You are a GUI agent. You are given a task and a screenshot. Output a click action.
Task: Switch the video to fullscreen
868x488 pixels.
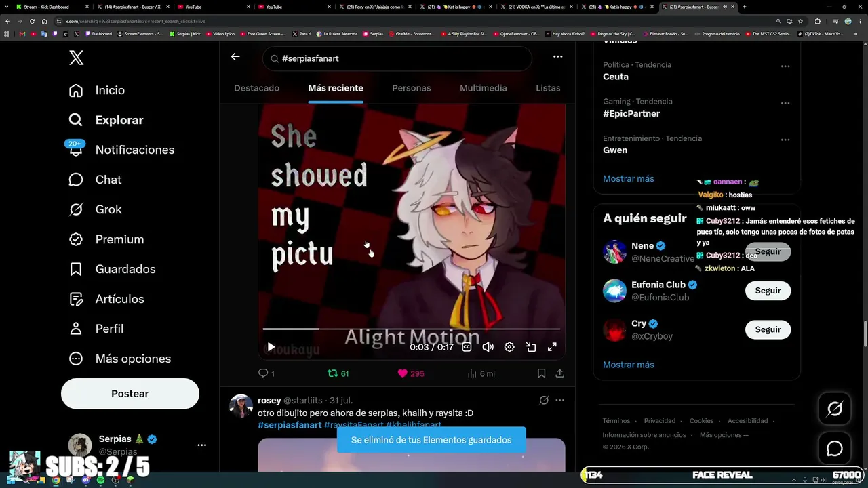[552, 347]
